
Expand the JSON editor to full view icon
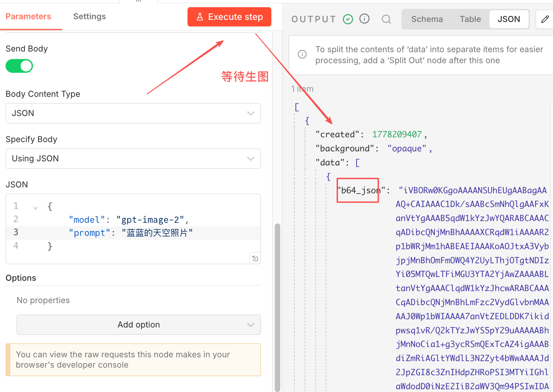pyautogui.click(x=255, y=258)
